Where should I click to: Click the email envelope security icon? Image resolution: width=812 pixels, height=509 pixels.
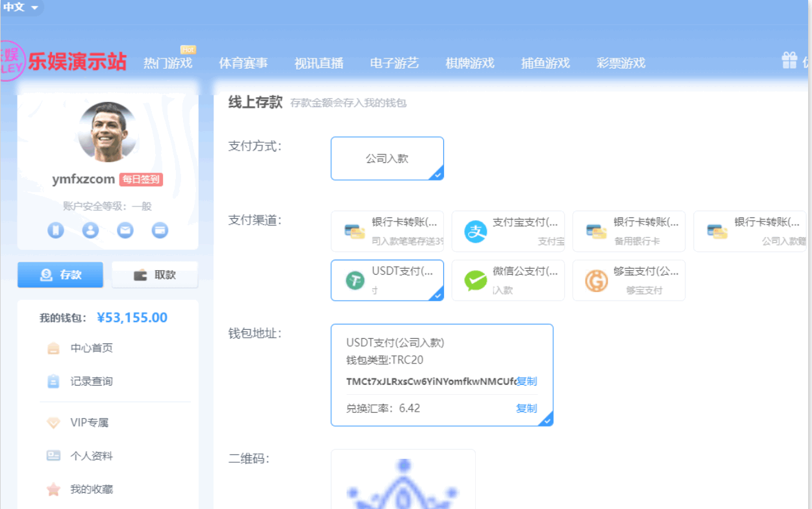[x=125, y=230]
